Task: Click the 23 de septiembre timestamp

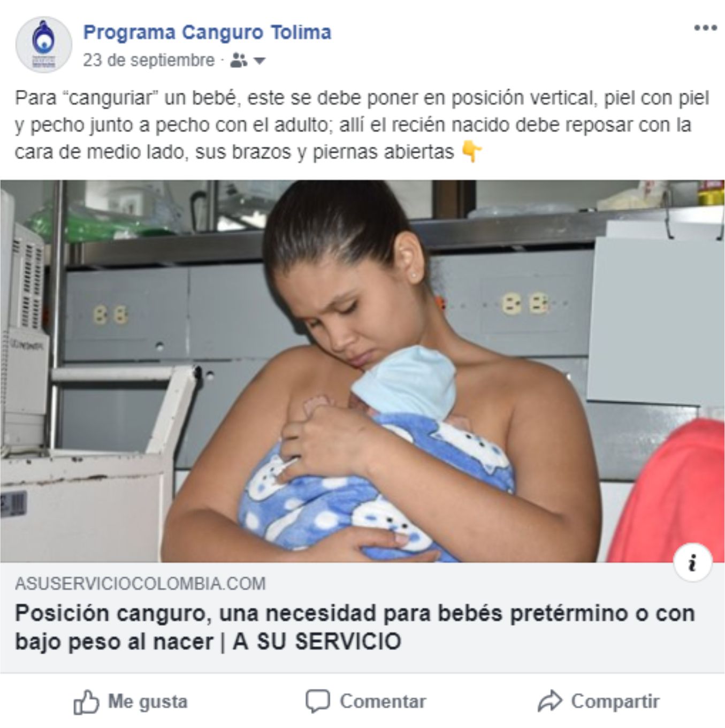Action: point(149,60)
